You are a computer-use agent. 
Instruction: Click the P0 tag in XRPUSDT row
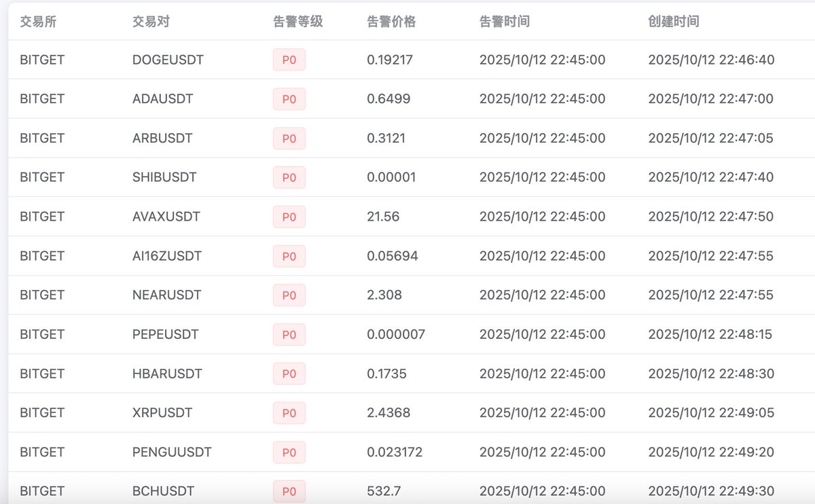tap(289, 413)
